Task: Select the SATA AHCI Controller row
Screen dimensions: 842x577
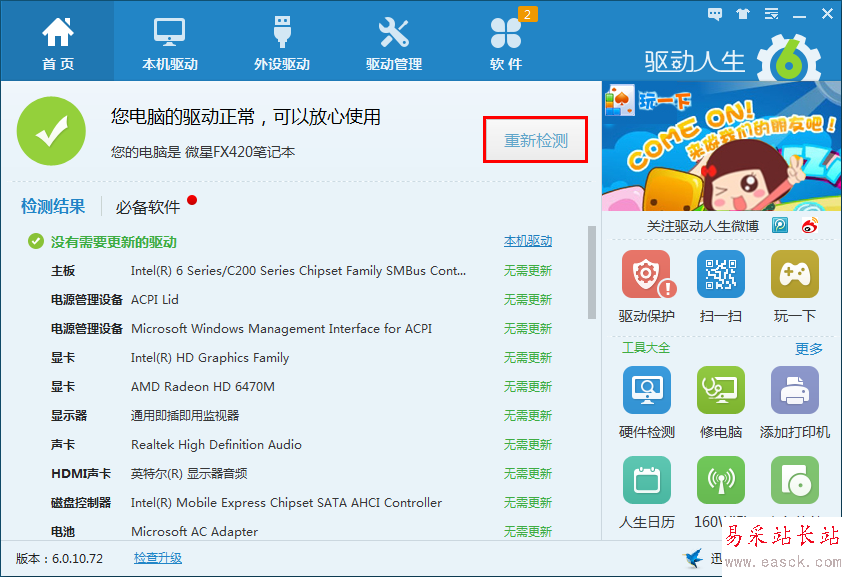Action: (301, 502)
